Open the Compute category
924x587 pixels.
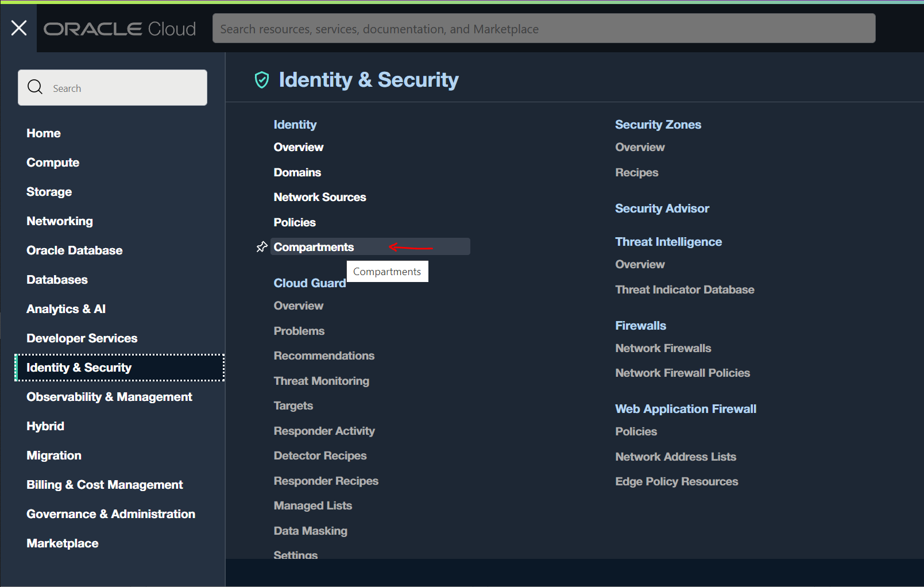coord(53,163)
